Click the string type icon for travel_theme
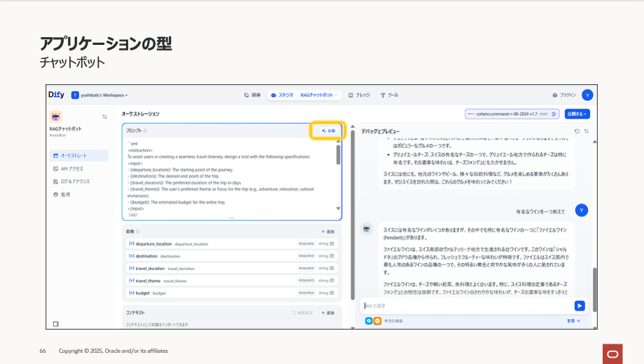This screenshot has height=364, width=644. tap(332, 281)
